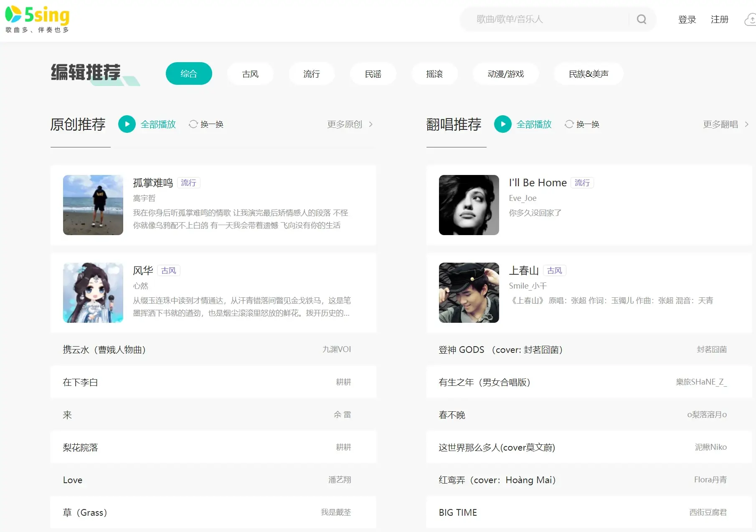Open more originals via arrow link
756x532 pixels.
pos(350,124)
